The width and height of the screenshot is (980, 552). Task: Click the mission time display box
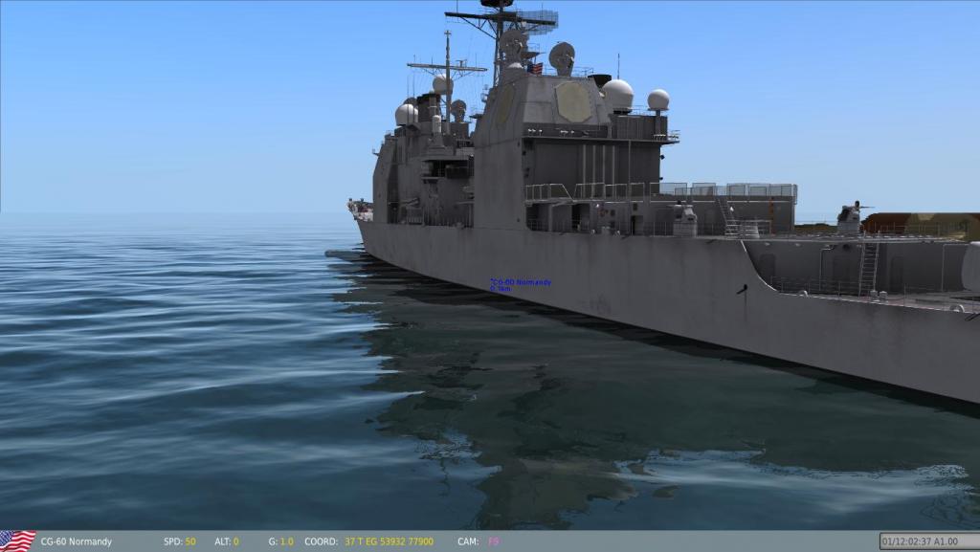point(926,541)
